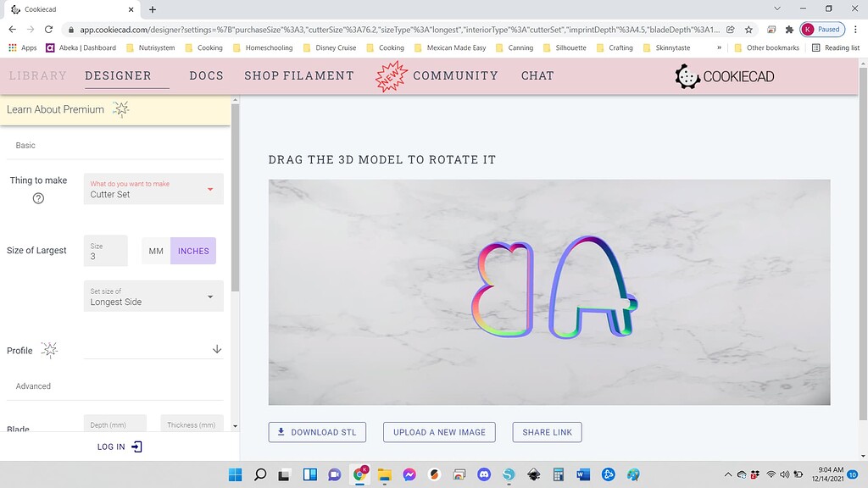Viewport: 868px width, 488px height.
Task: Switch size units to MM
Action: 156,251
